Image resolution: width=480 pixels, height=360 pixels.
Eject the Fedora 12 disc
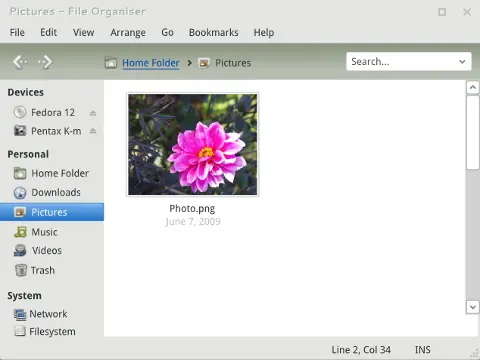pyautogui.click(x=93, y=113)
